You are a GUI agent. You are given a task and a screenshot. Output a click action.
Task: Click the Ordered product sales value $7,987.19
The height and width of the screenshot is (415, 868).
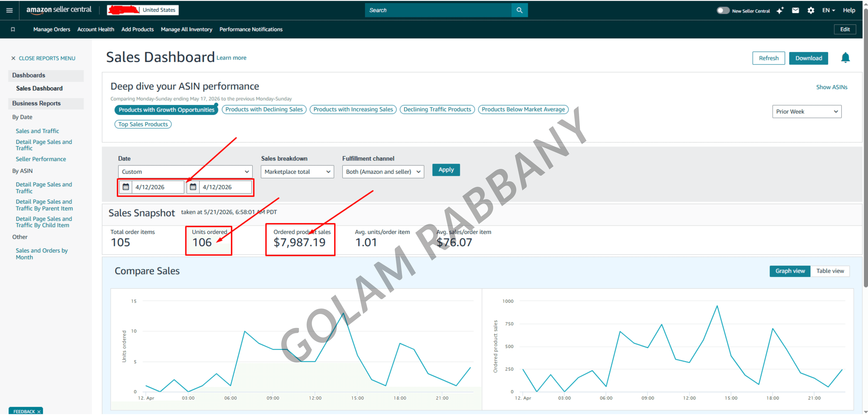[299, 242]
